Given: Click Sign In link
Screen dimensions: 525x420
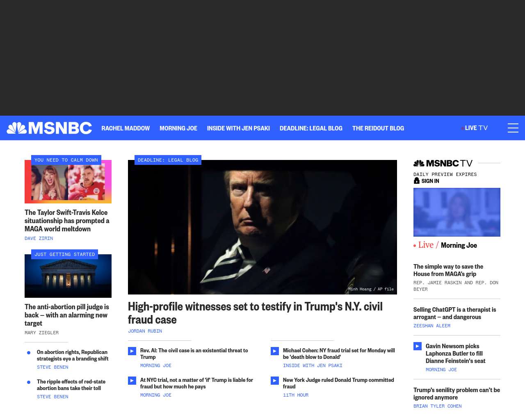Looking at the screenshot, I should [x=430, y=181].
